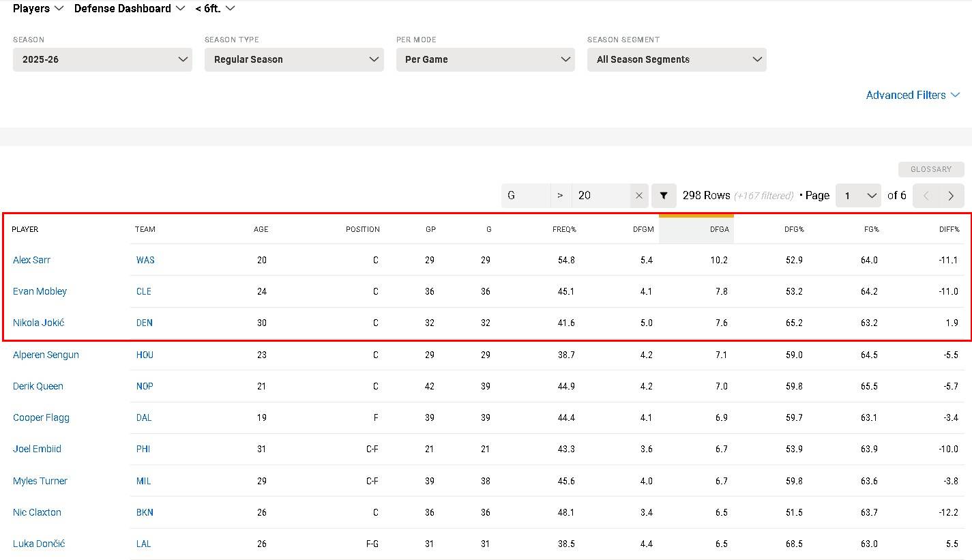The height and width of the screenshot is (560, 972).
Task: Open the Players menu
Action: tap(38, 9)
